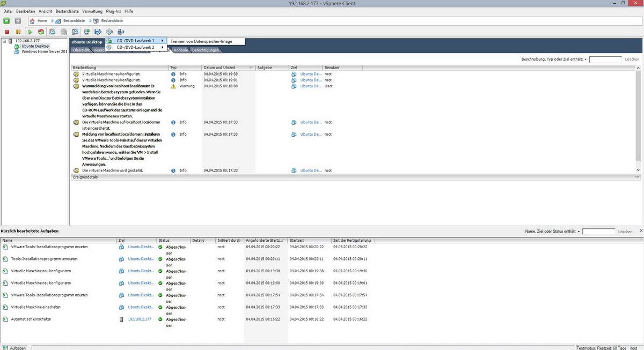Open the Ubuntu De... link in the Warnung row
The image size is (644, 350).
click(x=311, y=86)
